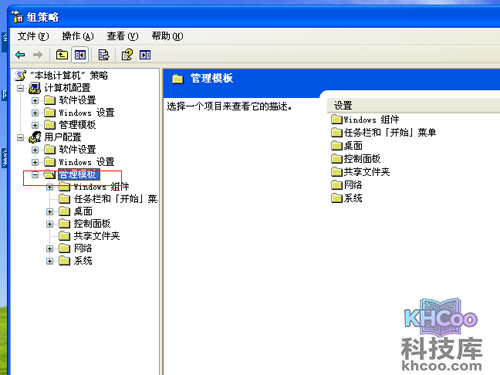Collapse the 计算机配置 node
The width and height of the screenshot is (500, 375).
click(21, 88)
